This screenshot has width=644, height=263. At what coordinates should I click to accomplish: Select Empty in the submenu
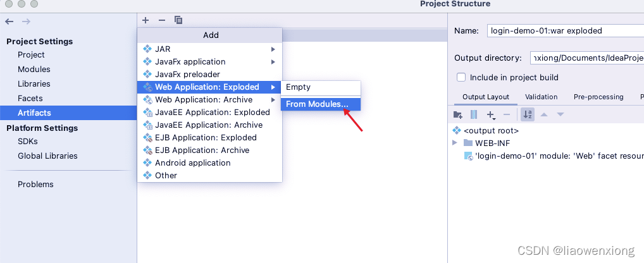[320, 87]
